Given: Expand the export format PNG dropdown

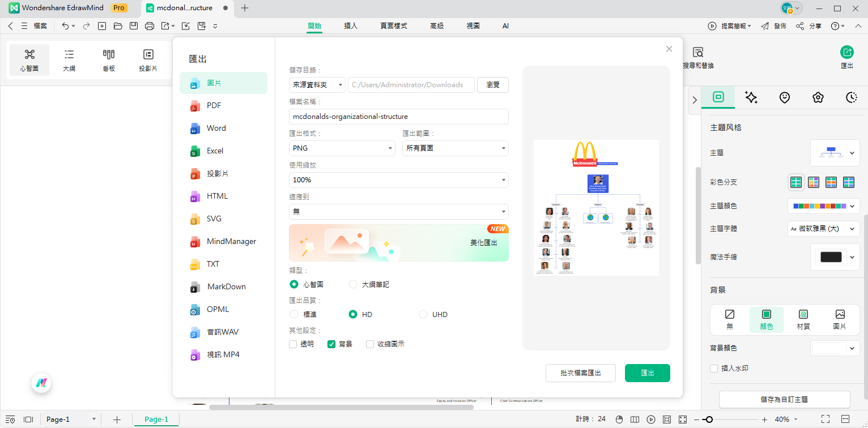Looking at the screenshot, I should click(x=342, y=148).
